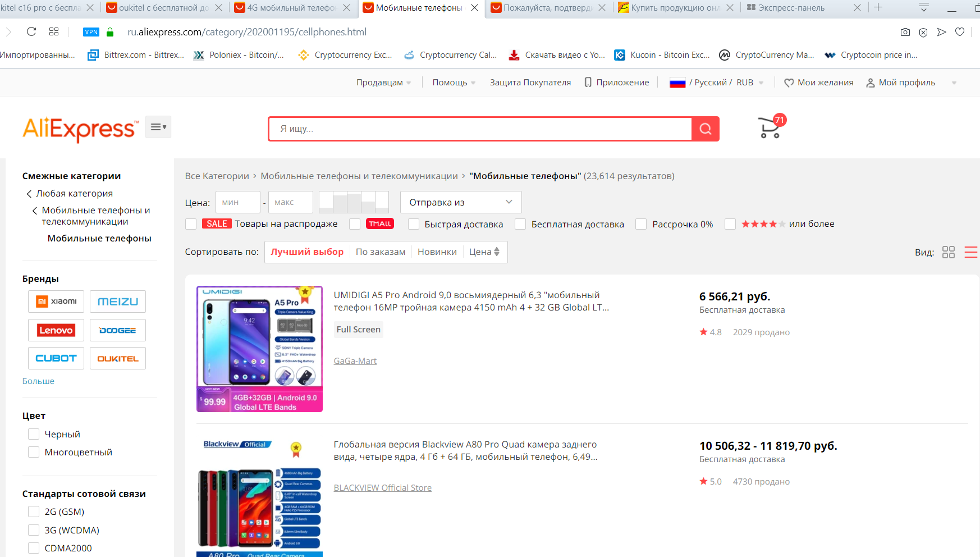The height and width of the screenshot is (557, 980).
Task: Open the Скачать видео с Yo... bookmark
Action: tap(557, 55)
